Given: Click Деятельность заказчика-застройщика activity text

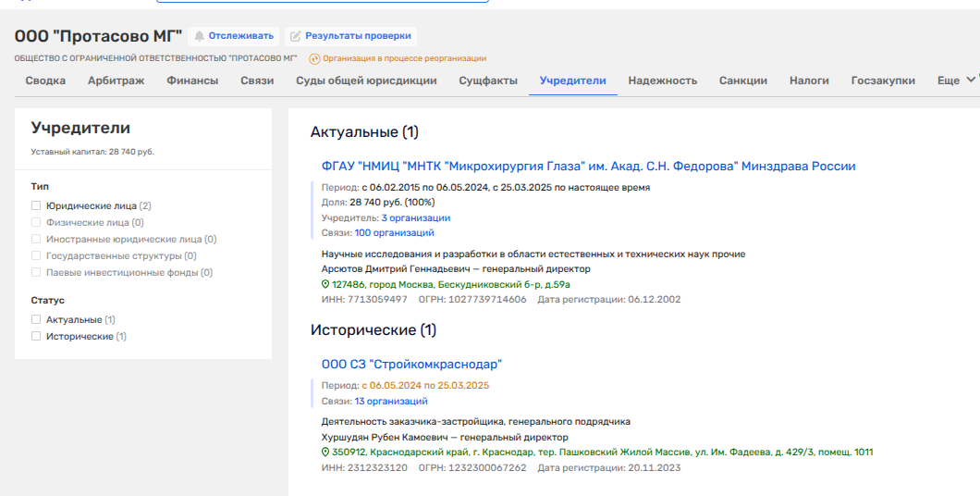Looking at the screenshot, I should pyautogui.click(x=475, y=422).
